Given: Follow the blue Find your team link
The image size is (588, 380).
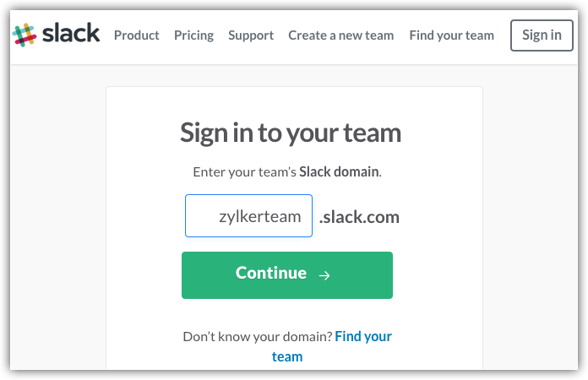Looking at the screenshot, I should pos(362,336).
